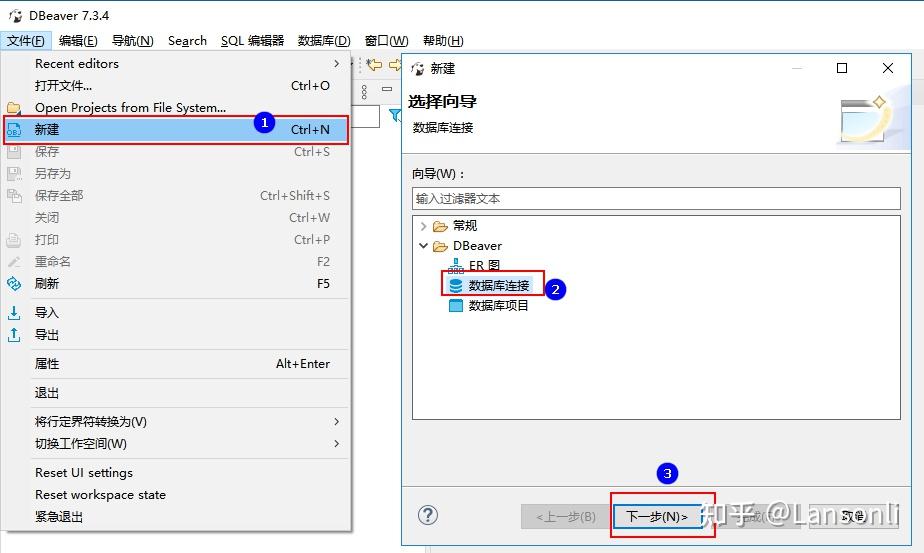Select Reset UI settings
924x553 pixels.
tap(176, 473)
